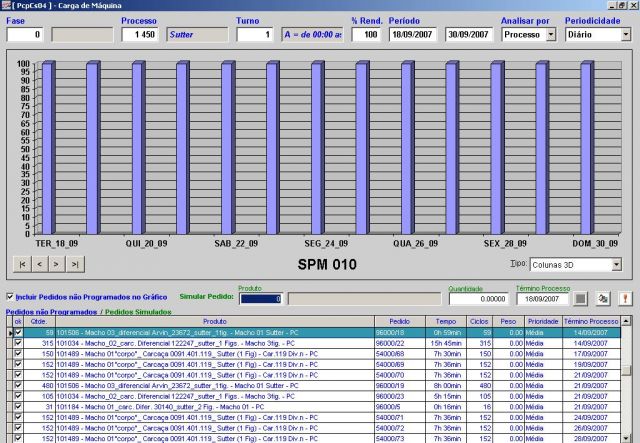
Task: Click the row pointer of the first grid row
Action: click(10, 333)
